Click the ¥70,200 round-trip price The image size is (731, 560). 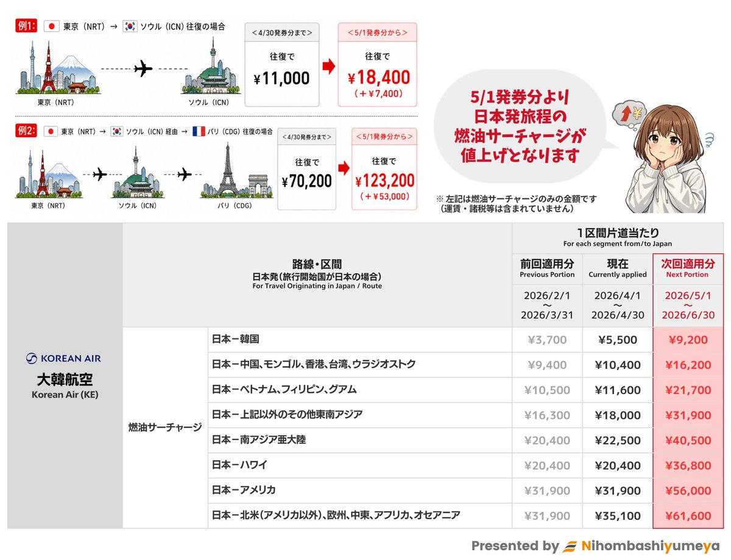click(x=307, y=181)
